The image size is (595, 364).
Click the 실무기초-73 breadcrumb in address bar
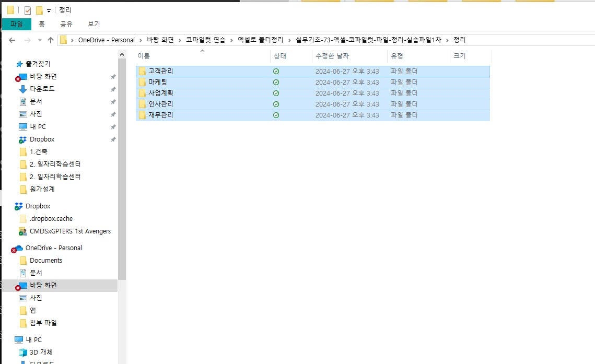coord(368,40)
